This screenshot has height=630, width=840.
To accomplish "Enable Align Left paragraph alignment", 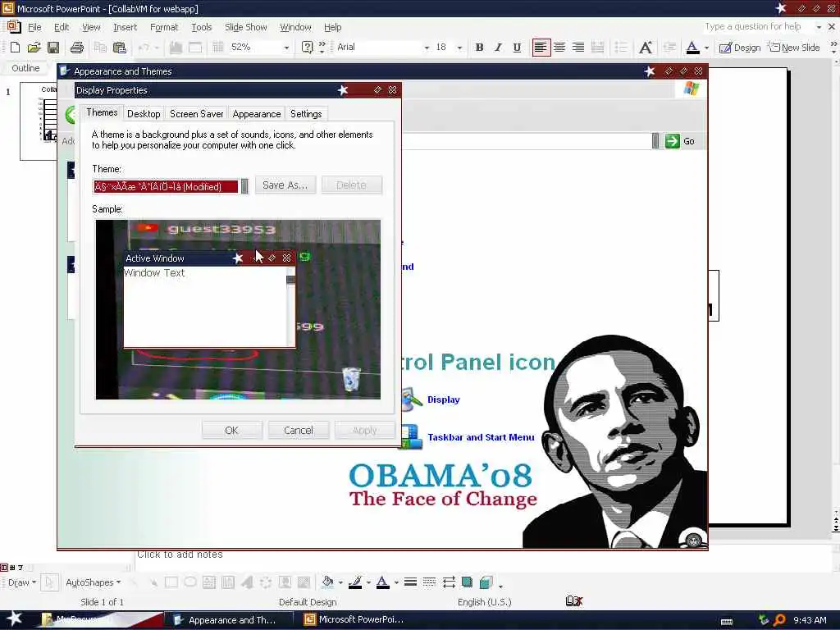I will (x=541, y=47).
